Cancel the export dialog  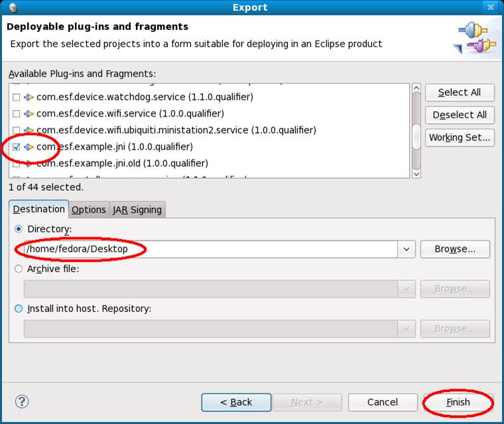(383, 403)
